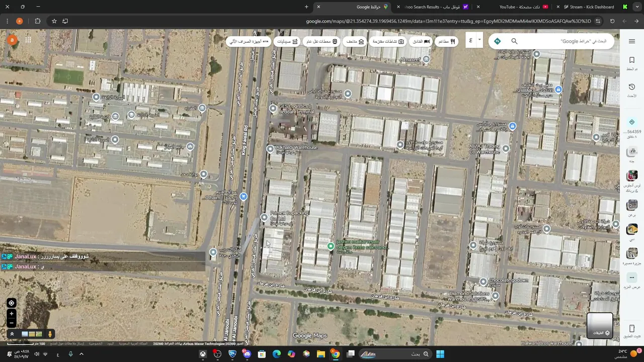Switch to the Yahoo Search Results tab
This screenshot has height=362, width=644.
pos(433,7)
